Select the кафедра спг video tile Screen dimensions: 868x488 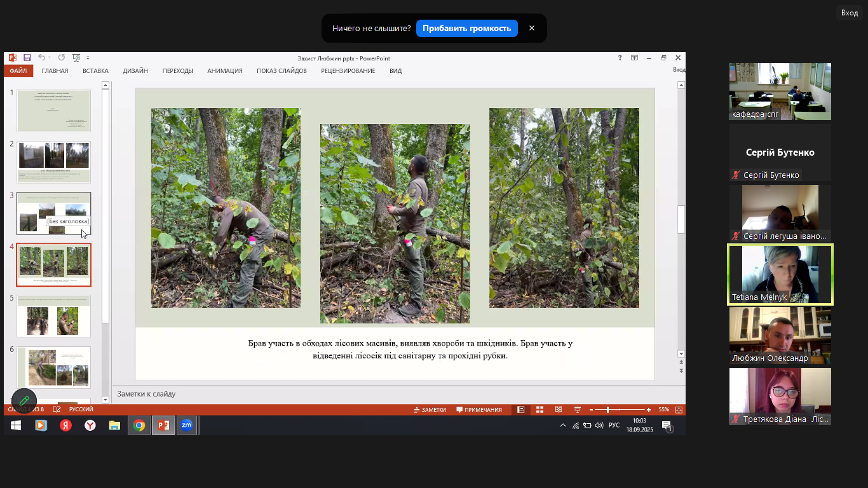click(780, 91)
